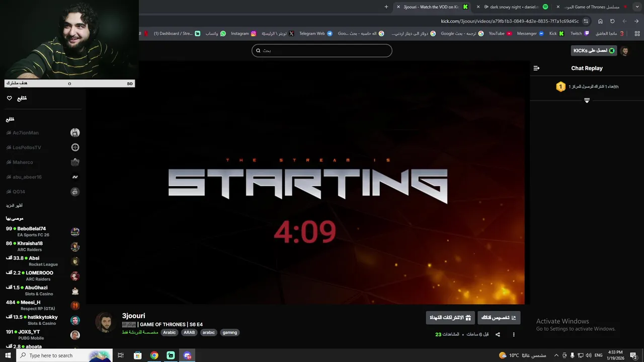The image size is (644, 362).
Task: Open the 3joouri channel avatar
Action: (105, 323)
